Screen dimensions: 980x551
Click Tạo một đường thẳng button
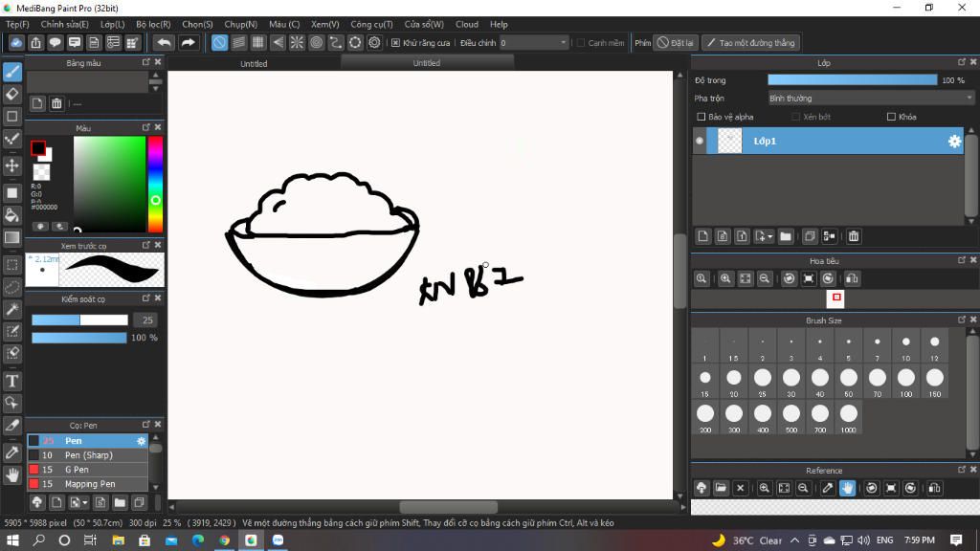pyautogui.click(x=750, y=42)
